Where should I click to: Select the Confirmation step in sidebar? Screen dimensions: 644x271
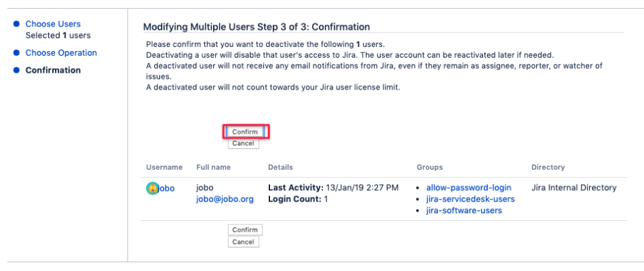(53, 70)
